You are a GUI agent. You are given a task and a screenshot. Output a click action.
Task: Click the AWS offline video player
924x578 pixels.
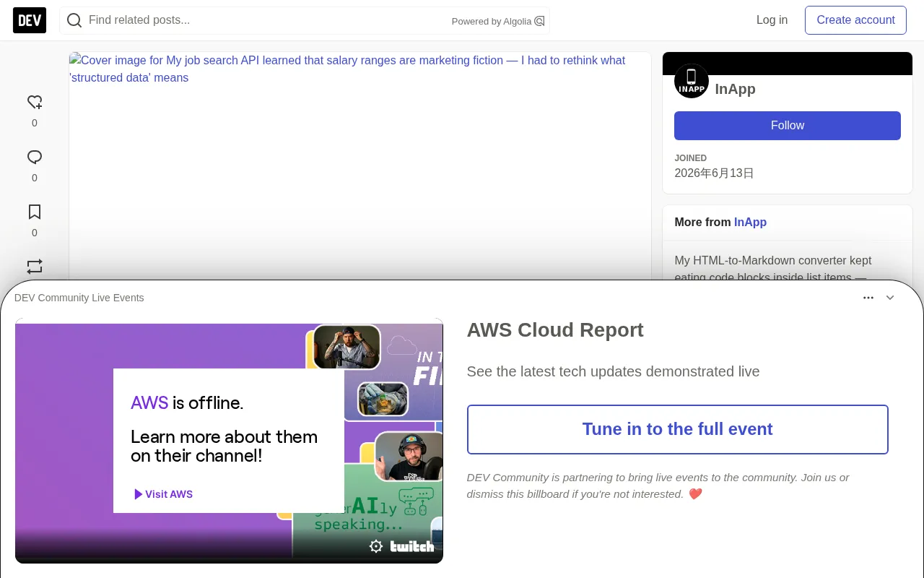229,441
